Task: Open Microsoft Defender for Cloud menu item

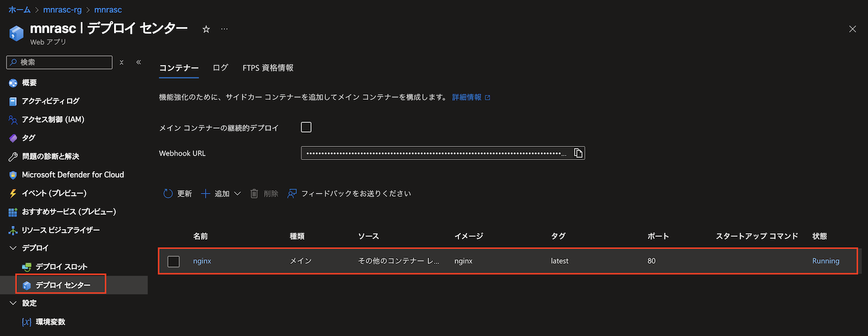Action: (73, 175)
